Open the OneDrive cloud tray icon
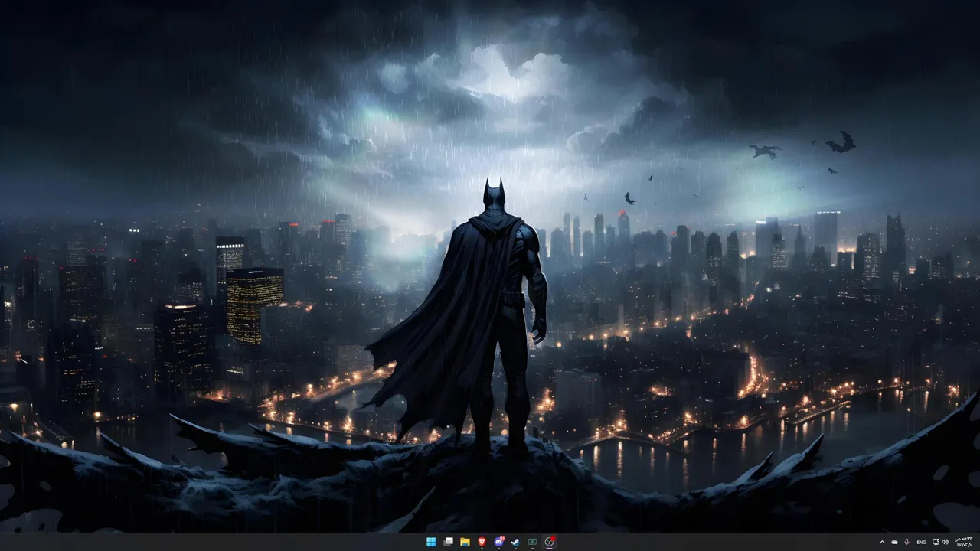Screen dimensions: 980x551 coord(894,542)
